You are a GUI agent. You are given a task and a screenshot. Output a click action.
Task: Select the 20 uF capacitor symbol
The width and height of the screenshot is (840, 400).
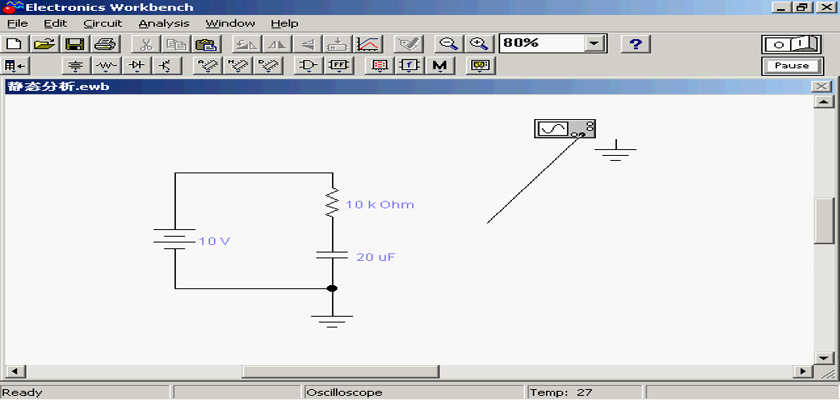(x=332, y=255)
